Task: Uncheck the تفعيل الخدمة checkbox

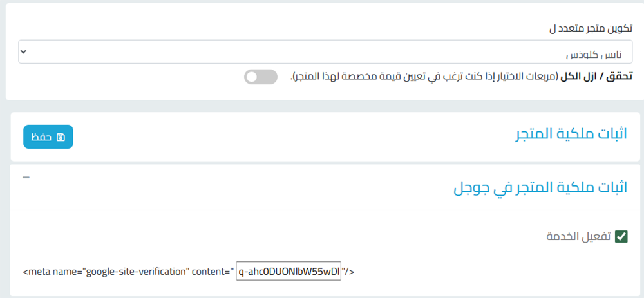Action: [621, 237]
